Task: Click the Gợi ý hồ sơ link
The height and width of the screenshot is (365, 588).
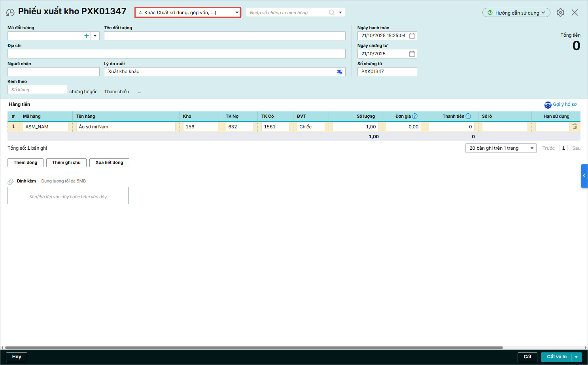Action: click(x=561, y=105)
